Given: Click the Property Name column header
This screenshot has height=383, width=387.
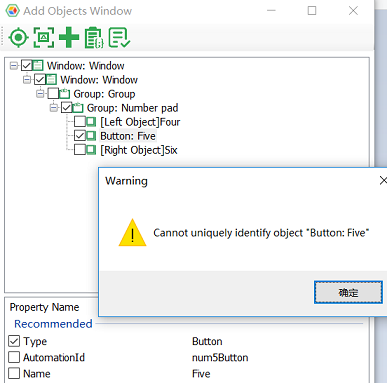Looking at the screenshot, I should (x=44, y=307).
